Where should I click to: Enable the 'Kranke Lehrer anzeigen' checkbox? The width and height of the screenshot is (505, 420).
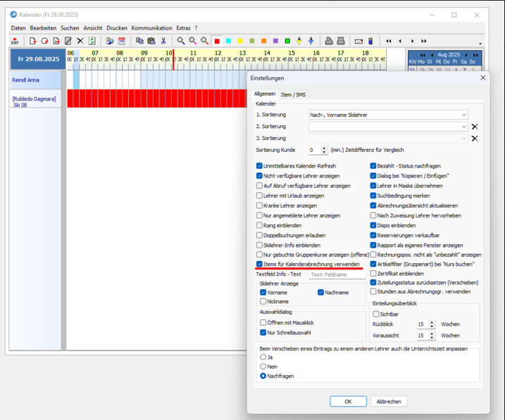coord(260,206)
